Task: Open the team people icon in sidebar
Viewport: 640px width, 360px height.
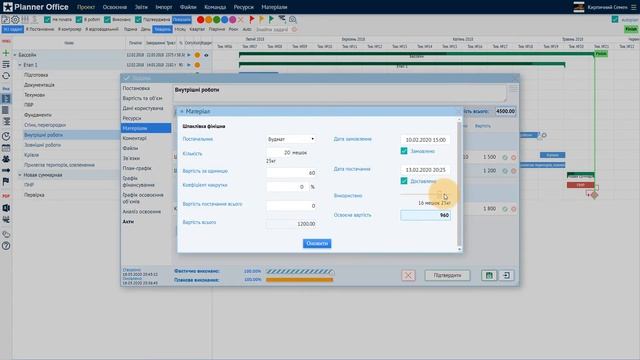Action: coord(6,159)
